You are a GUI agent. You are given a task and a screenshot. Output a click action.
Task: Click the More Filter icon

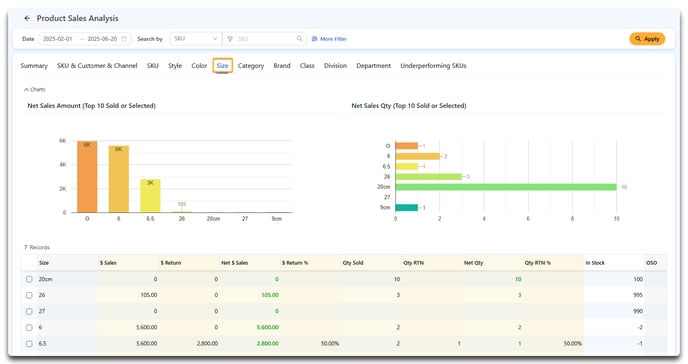pyautogui.click(x=315, y=39)
